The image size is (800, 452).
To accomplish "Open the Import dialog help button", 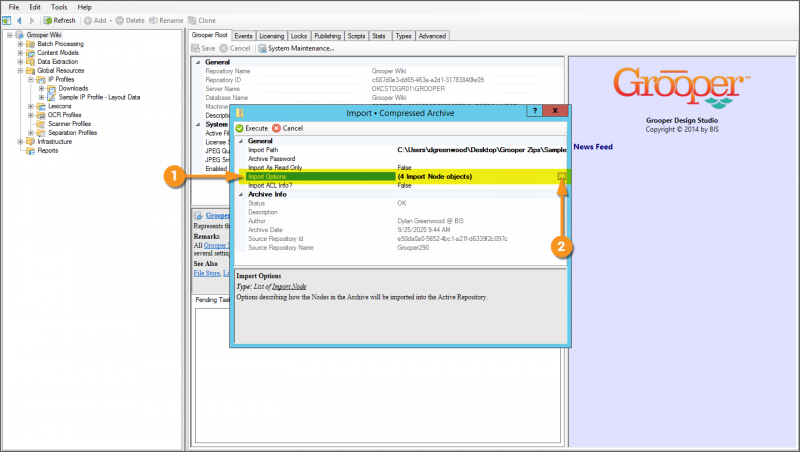I will 534,111.
